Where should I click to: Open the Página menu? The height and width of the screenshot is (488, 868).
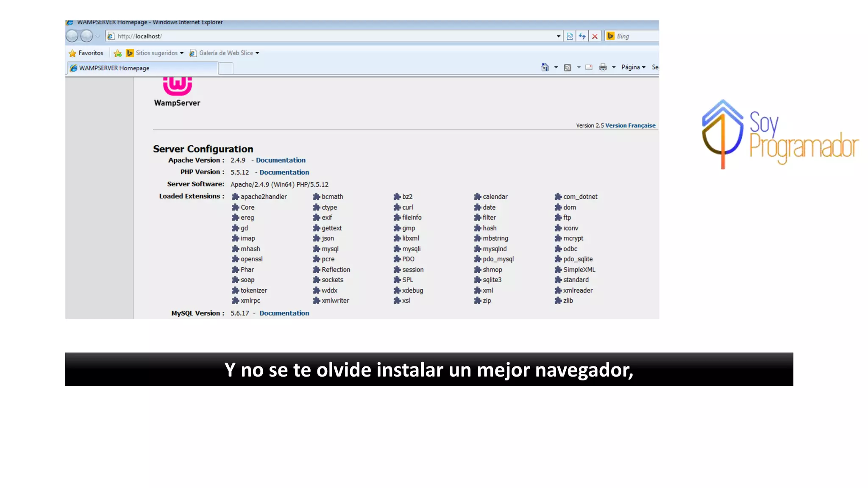(633, 67)
